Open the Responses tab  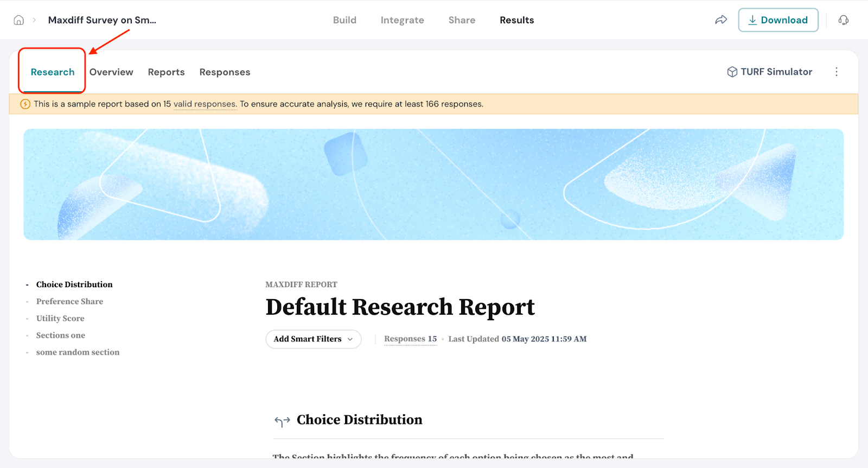225,72
